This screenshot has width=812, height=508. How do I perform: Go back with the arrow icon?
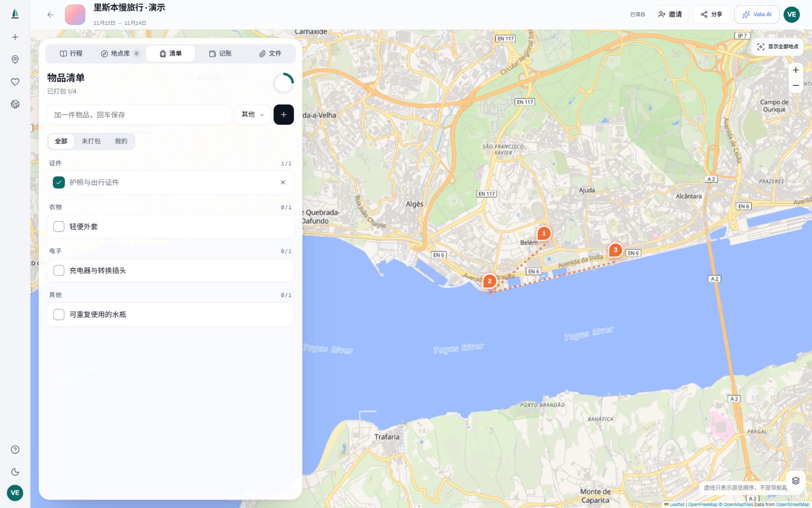(x=50, y=15)
